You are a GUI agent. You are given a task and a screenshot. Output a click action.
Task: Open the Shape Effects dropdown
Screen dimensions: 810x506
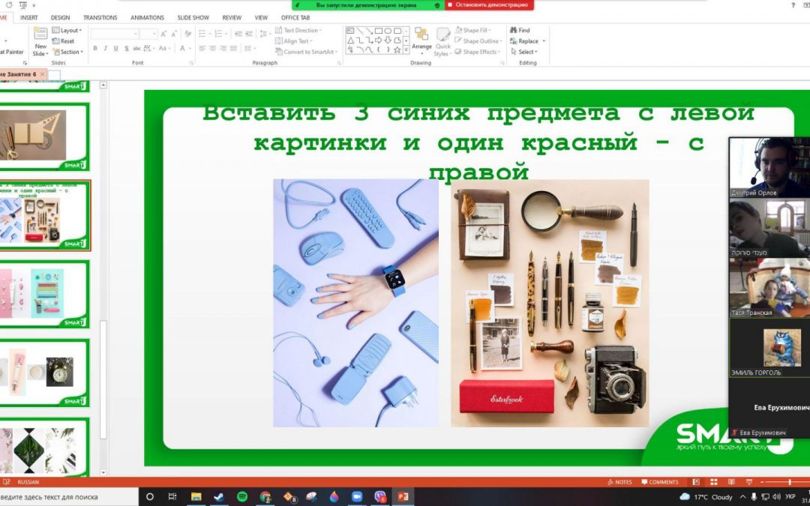[x=476, y=52]
